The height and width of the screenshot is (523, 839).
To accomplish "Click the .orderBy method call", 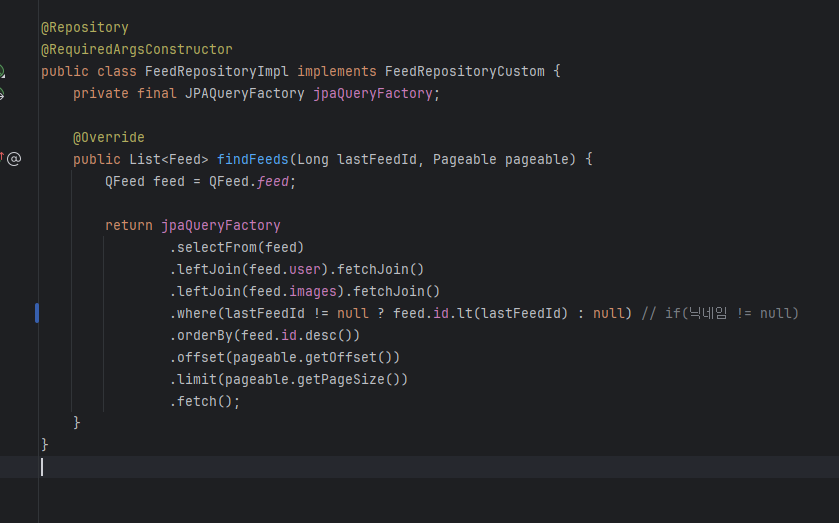I will 201,335.
